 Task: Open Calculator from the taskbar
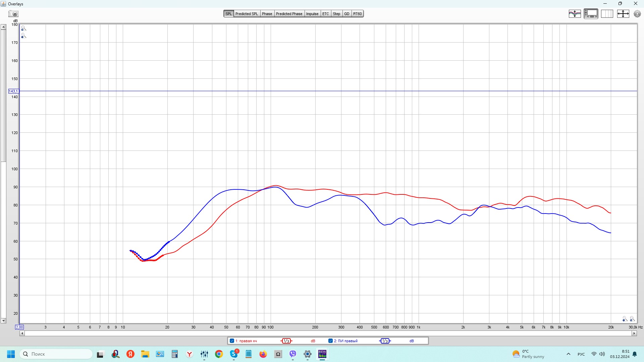click(x=174, y=354)
